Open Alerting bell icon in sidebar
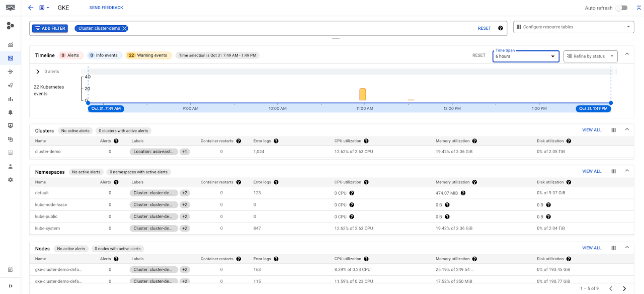Viewport: 644px width, 294px height. (11, 112)
